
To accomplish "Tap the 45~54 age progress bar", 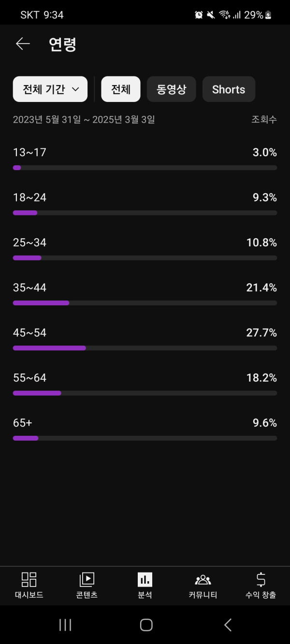I will [145, 348].
